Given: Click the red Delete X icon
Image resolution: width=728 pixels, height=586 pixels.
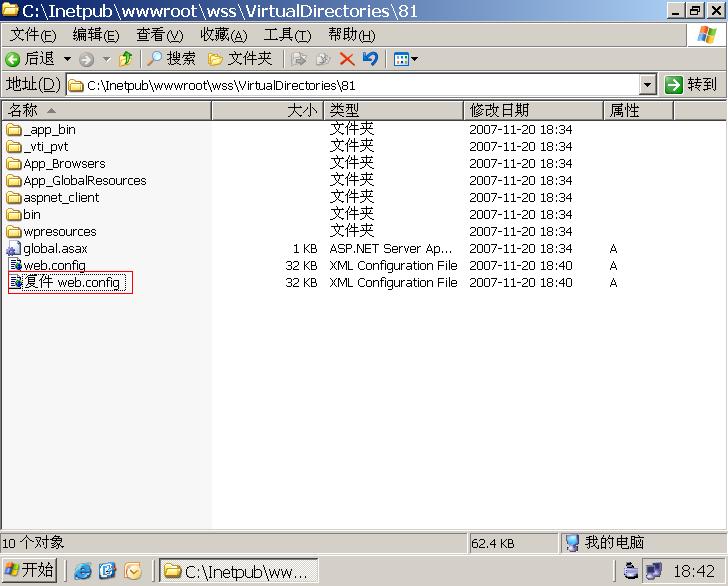Looking at the screenshot, I should click(347, 59).
